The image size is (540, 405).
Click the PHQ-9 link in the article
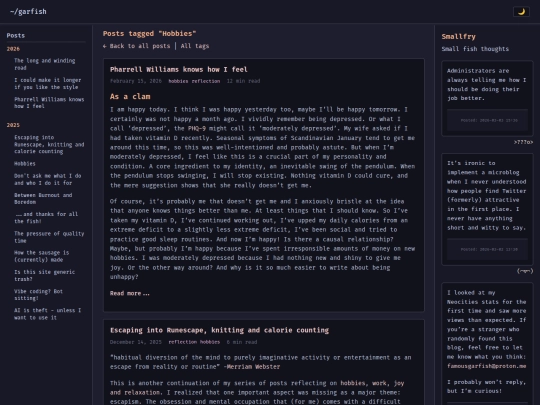point(197,128)
